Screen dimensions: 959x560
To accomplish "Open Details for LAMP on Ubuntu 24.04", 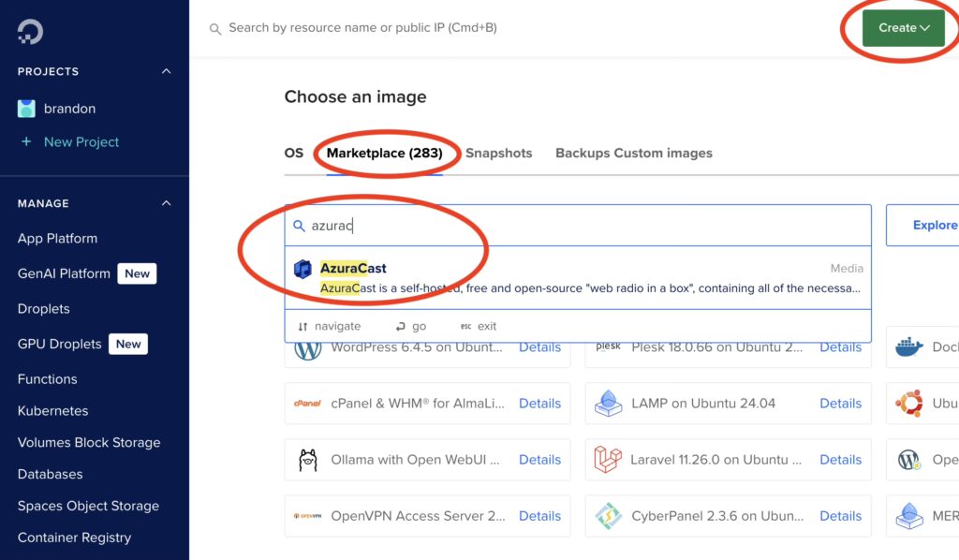I will tap(840, 404).
